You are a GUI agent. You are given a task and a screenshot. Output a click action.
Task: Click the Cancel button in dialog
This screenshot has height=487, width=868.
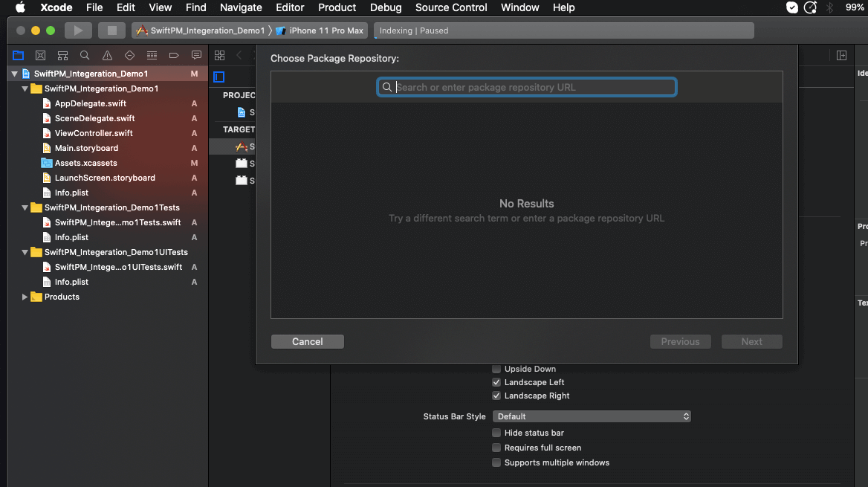tap(308, 342)
